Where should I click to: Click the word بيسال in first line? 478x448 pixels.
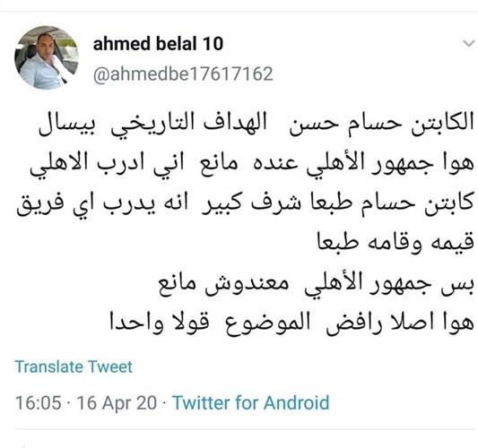67,125
